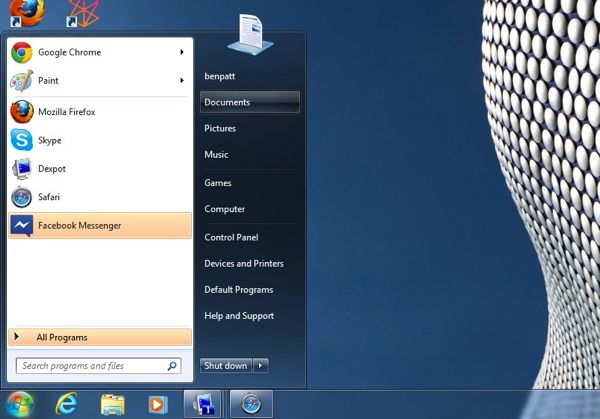Viewport: 600px width, 419px height.
Task: Open Windows Media Player on the taskbar
Action: click(x=157, y=404)
